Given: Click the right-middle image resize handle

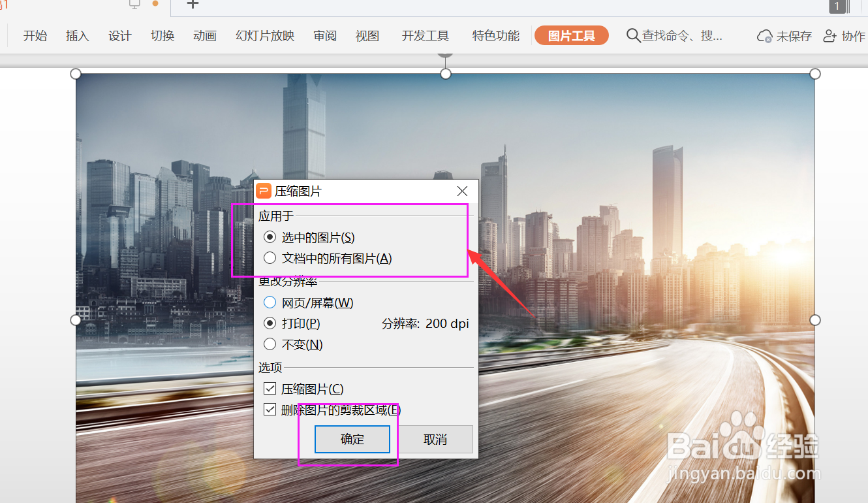Looking at the screenshot, I should click(x=815, y=320).
